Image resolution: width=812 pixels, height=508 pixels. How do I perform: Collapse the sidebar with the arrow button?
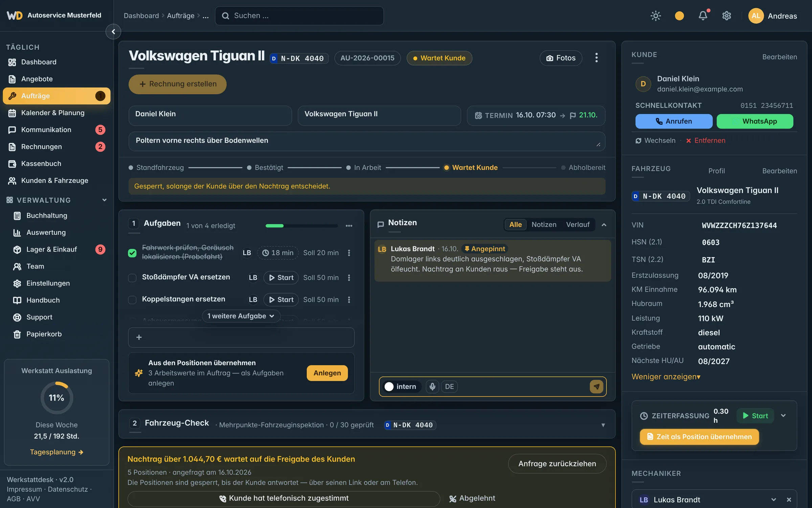[x=113, y=31]
